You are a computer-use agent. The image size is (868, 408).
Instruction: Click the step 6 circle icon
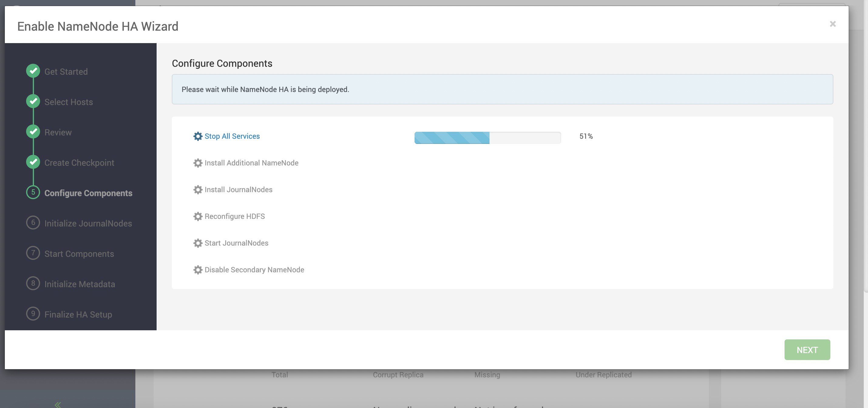click(x=33, y=222)
